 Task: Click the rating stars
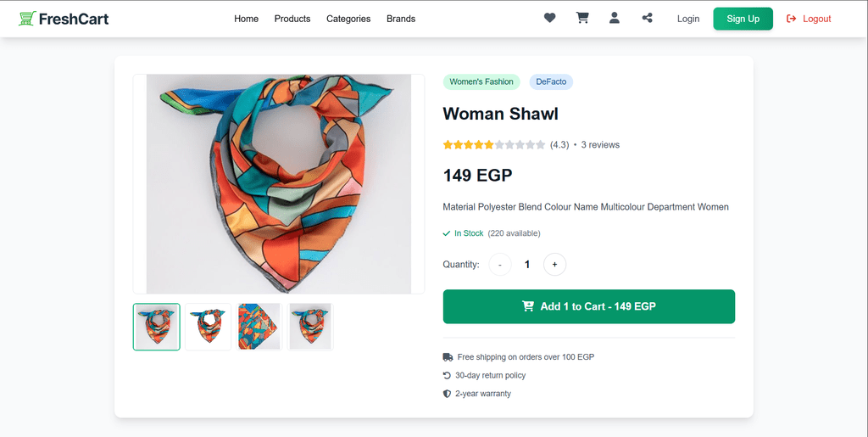coord(493,145)
